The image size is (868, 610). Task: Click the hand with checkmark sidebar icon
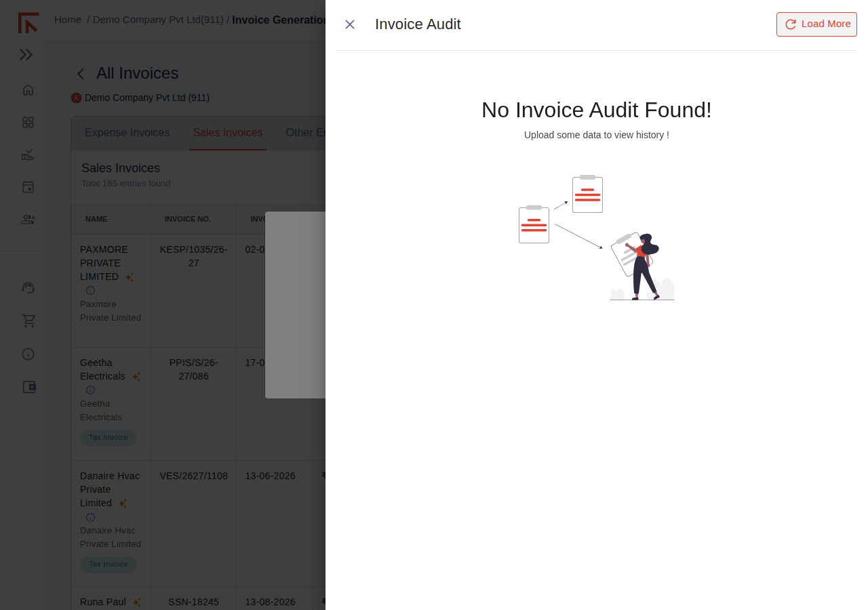(x=28, y=155)
